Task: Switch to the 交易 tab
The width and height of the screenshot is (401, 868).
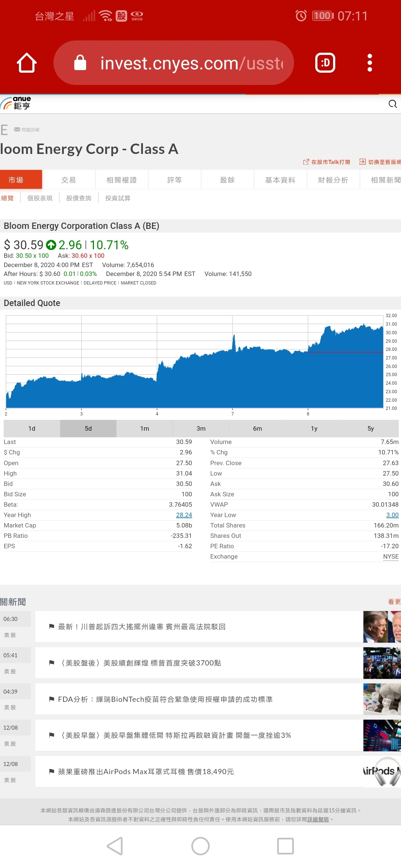Action: click(69, 180)
